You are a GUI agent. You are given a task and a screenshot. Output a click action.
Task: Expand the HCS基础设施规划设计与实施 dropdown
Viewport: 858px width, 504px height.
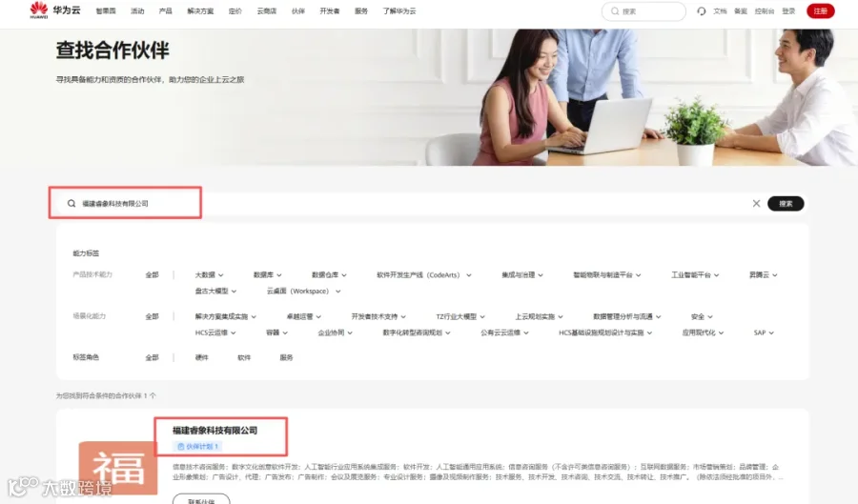pos(605,333)
